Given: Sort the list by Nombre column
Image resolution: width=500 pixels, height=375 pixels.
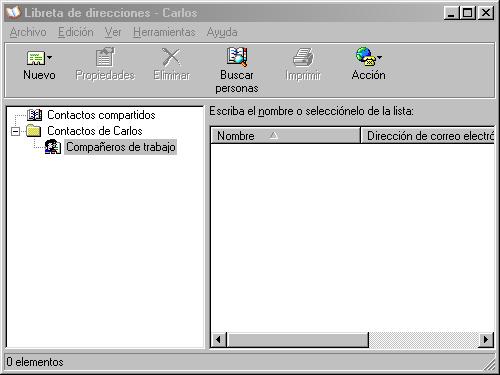Looking at the screenshot, I should pos(285,135).
